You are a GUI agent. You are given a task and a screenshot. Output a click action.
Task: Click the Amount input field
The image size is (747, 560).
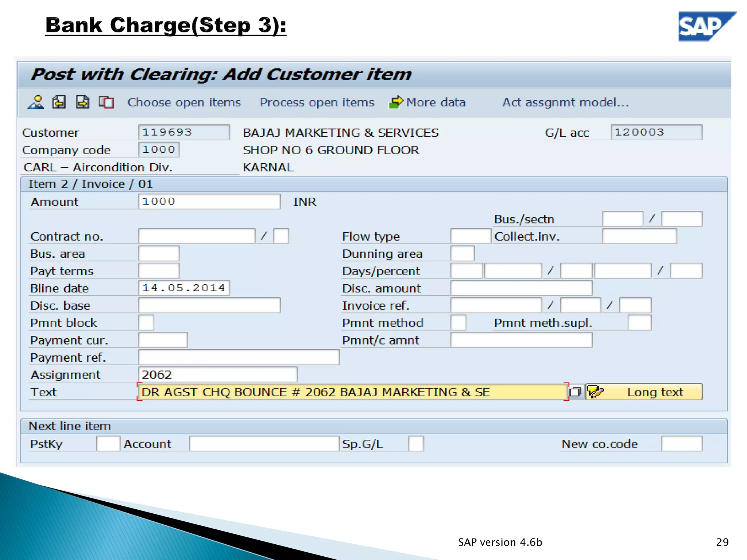209,202
